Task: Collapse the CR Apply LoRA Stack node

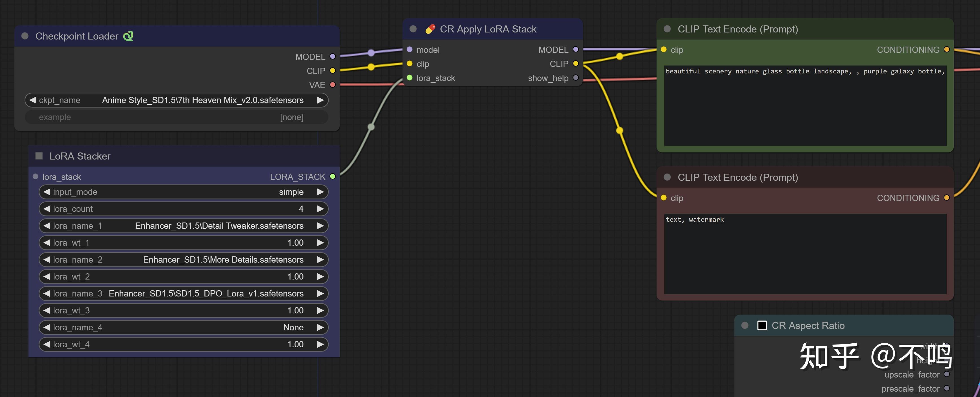Action: pos(413,29)
